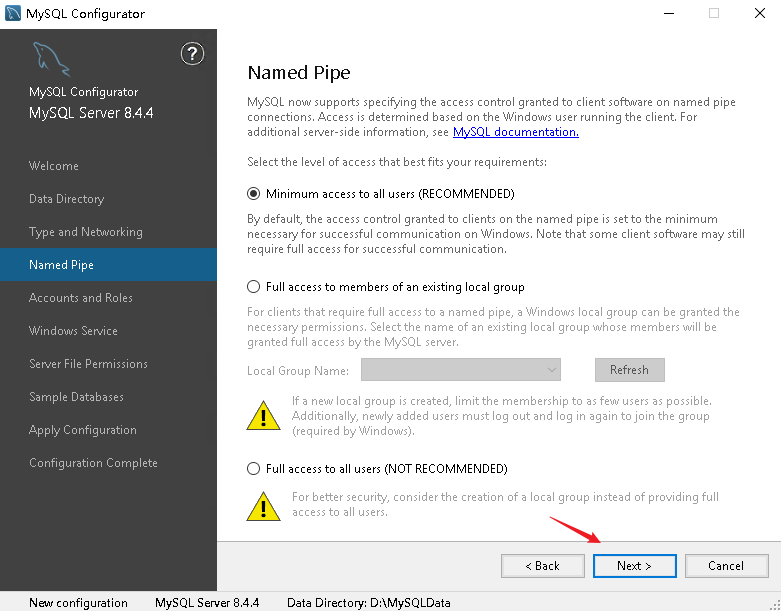Click the window resize grip in status bar
Screen dimensions: 781x611
pyautogui.click(x=775, y=605)
